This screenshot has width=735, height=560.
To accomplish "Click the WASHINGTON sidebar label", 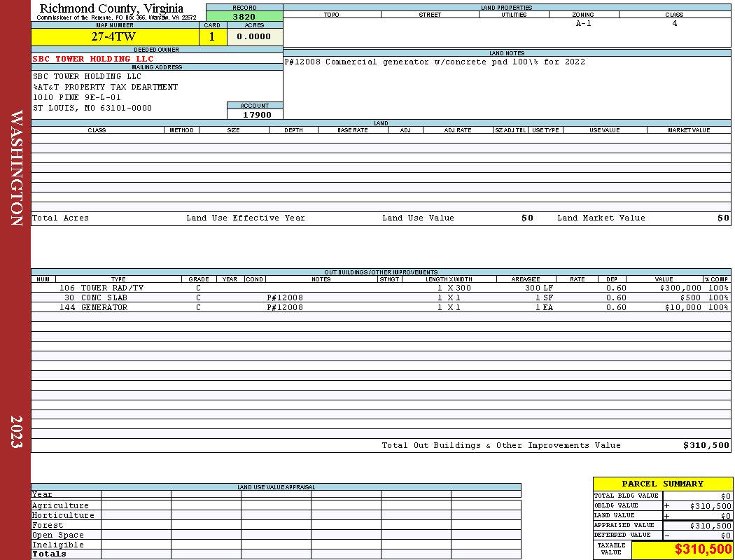I will pyautogui.click(x=16, y=168).
